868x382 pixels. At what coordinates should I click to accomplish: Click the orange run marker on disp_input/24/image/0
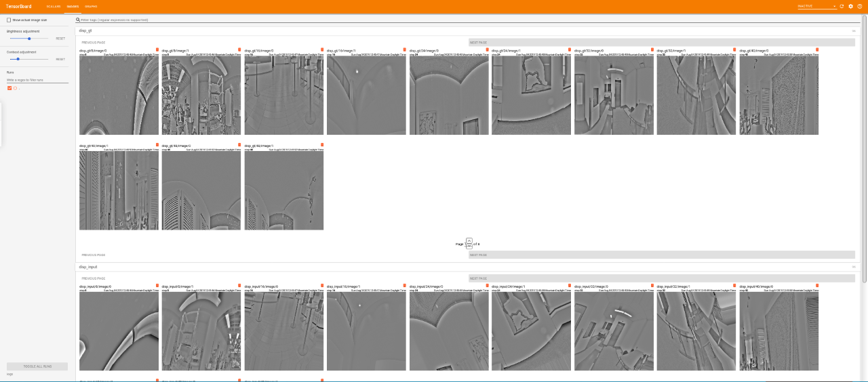[x=487, y=286]
